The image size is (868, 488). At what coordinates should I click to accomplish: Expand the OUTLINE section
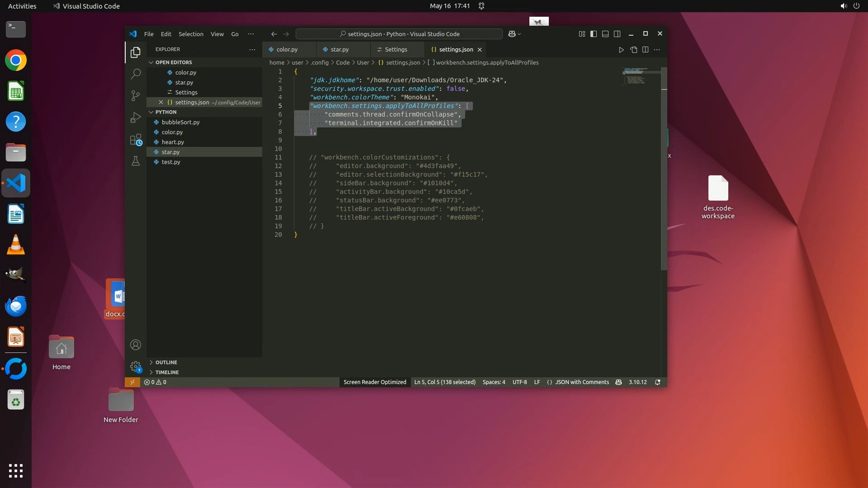(x=166, y=362)
